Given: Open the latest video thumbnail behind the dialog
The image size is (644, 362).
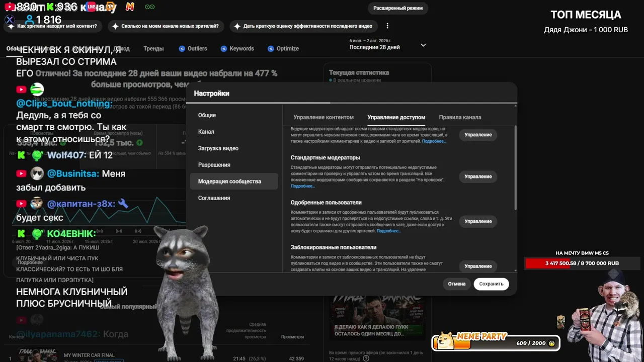Looking at the screenshot, I should click(x=378, y=318).
